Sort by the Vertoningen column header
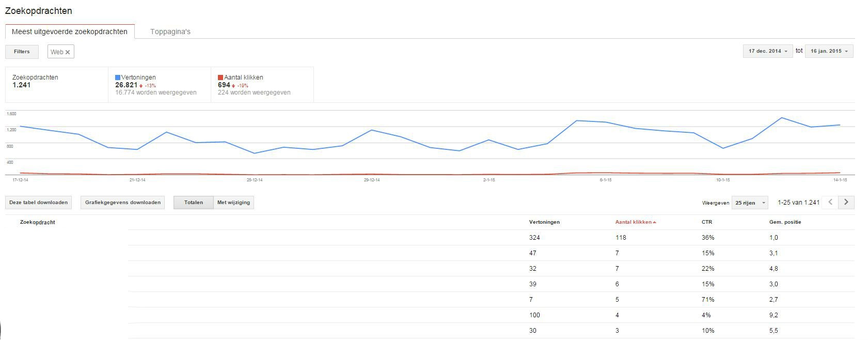 pos(544,222)
